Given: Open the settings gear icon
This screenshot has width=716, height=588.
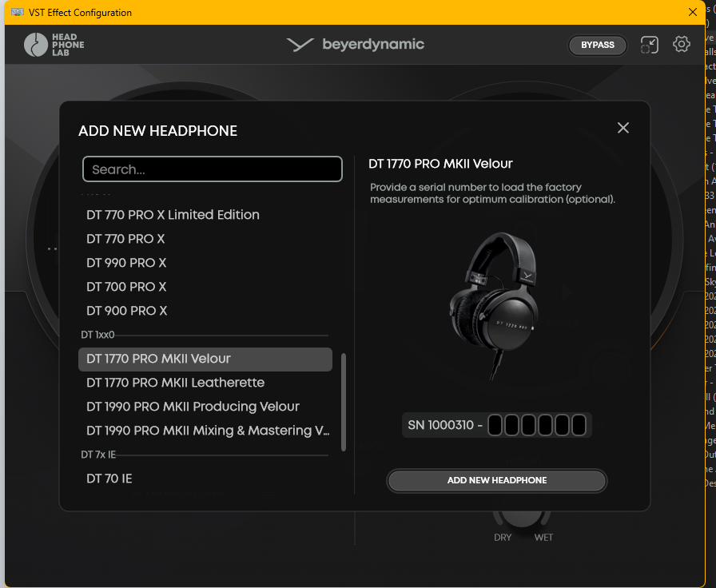Looking at the screenshot, I should (x=681, y=45).
